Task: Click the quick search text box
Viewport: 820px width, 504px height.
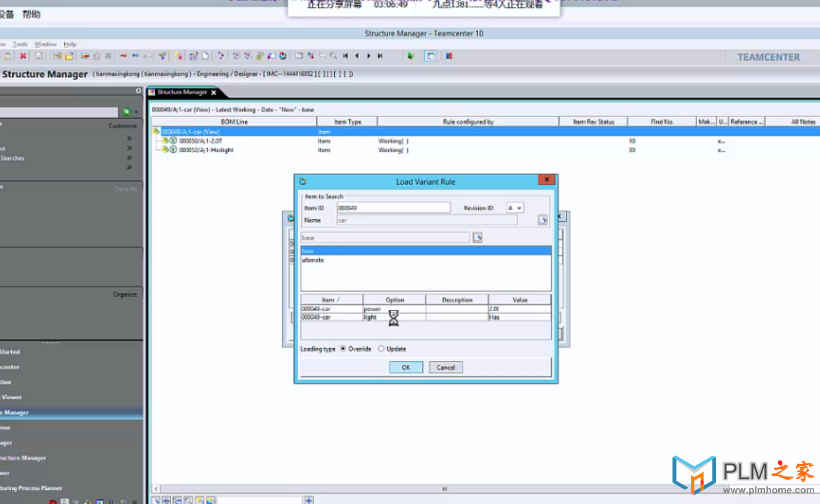Action: pos(59,112)
